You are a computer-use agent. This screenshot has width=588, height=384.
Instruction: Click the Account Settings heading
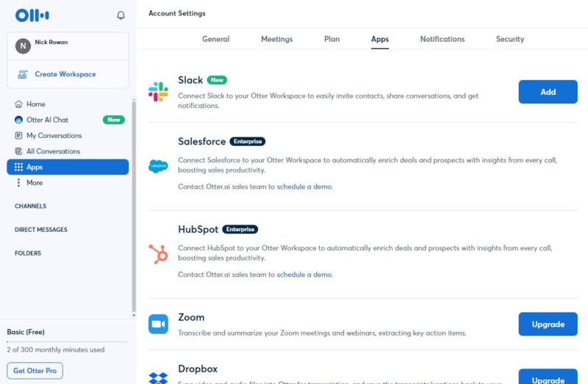tap(177, 13)
